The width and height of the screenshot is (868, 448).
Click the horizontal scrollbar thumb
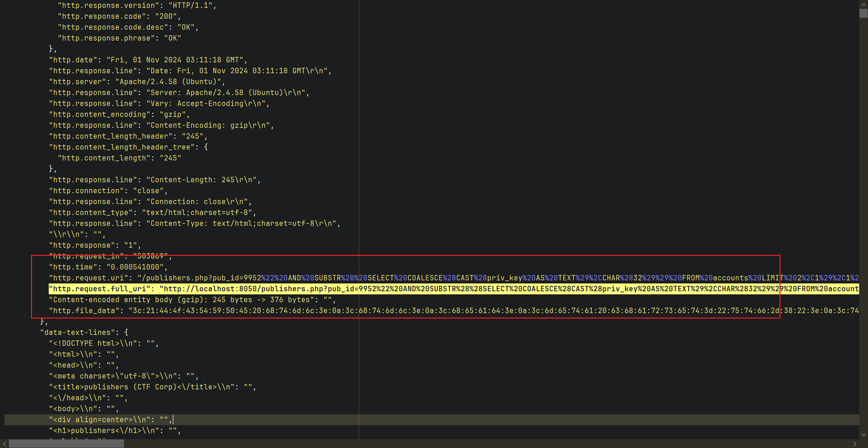click(x=66, y=444)
